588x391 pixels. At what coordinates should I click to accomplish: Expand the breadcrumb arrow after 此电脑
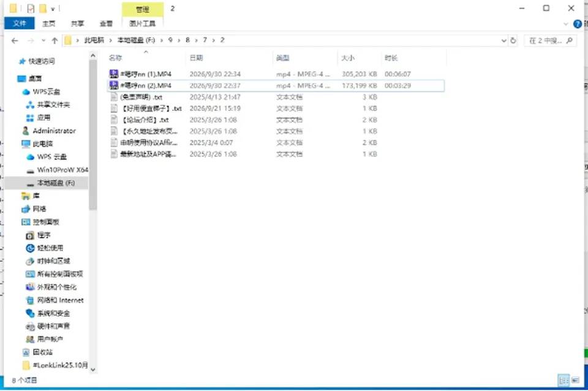coord(111,40)
